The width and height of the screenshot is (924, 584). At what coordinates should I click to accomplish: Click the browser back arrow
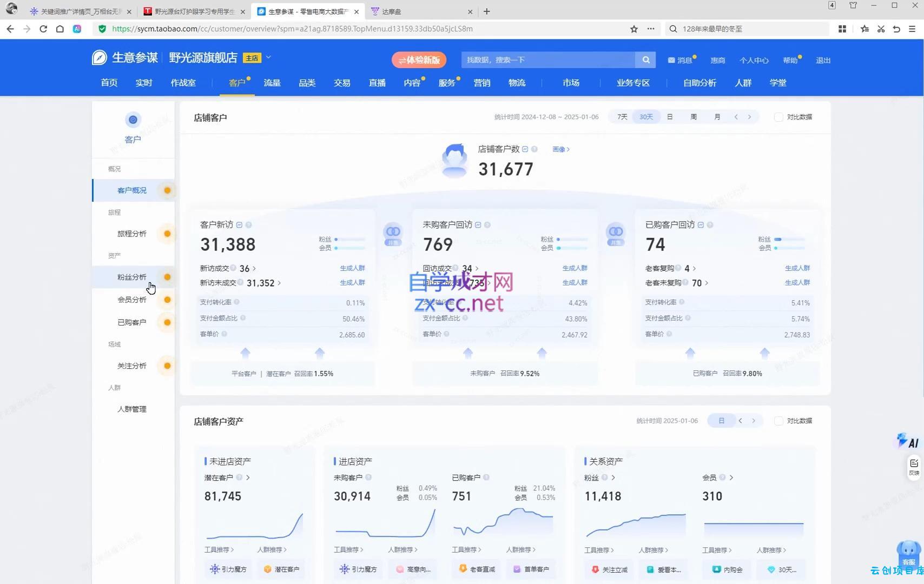click(x=10, y=29)
